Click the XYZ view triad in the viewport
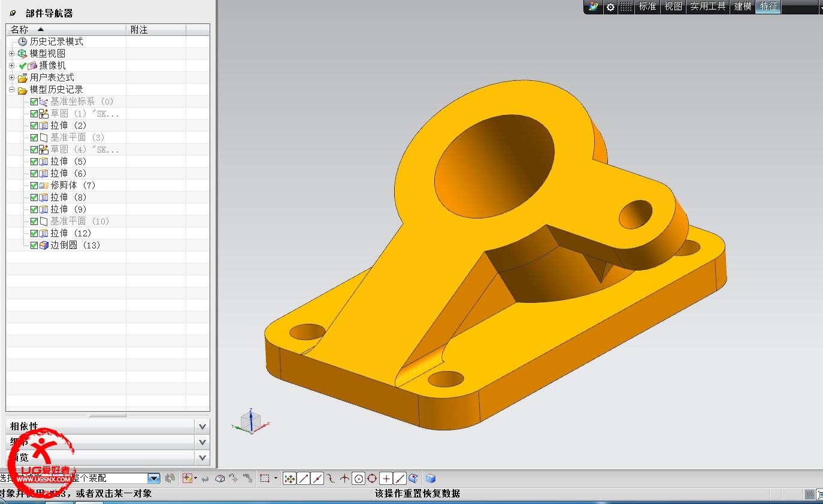 pos(251,421)
